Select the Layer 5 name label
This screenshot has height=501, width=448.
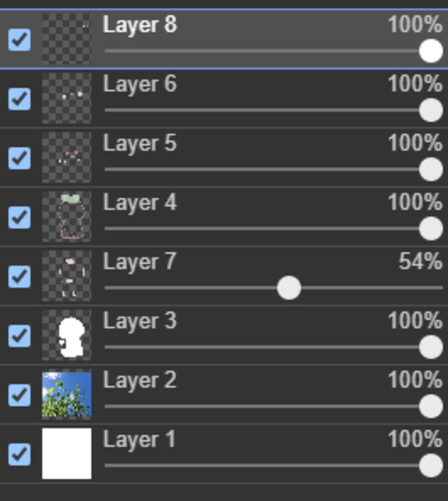tap(140, 143)
